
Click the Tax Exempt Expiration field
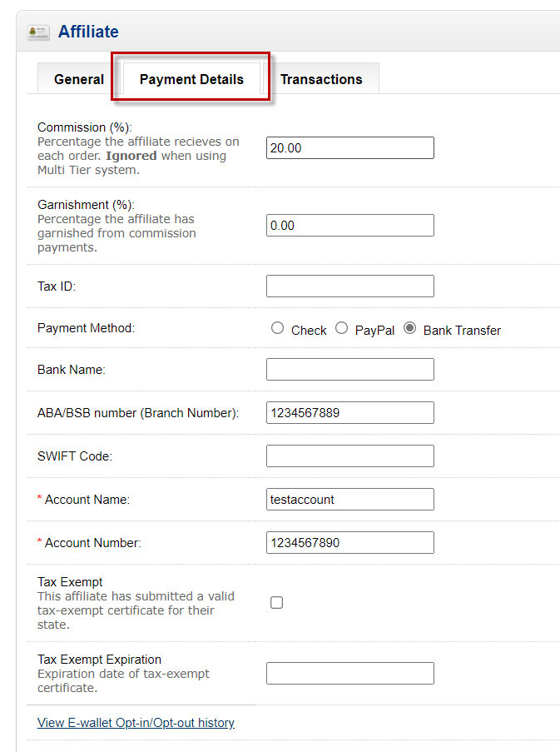[350, 674]
